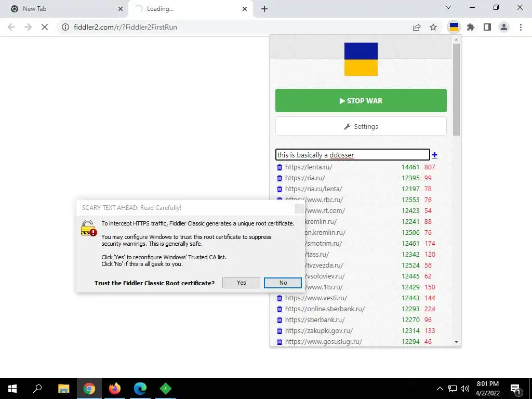The width and height of the screenshot is (532, 399).
Task: Open Firefox from the taskbar
Action: 115,389
